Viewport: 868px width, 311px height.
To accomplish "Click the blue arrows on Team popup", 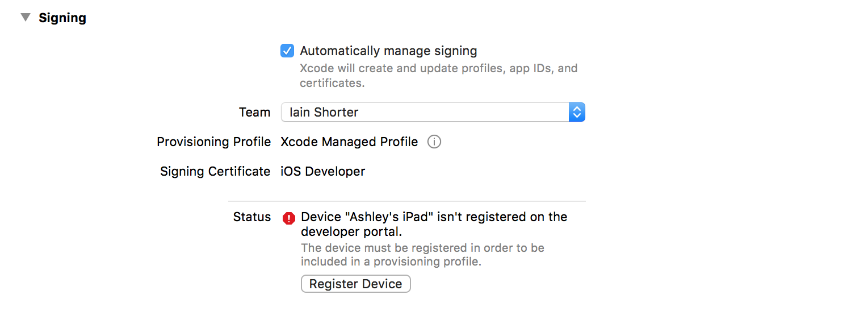I will click(577, 112).
